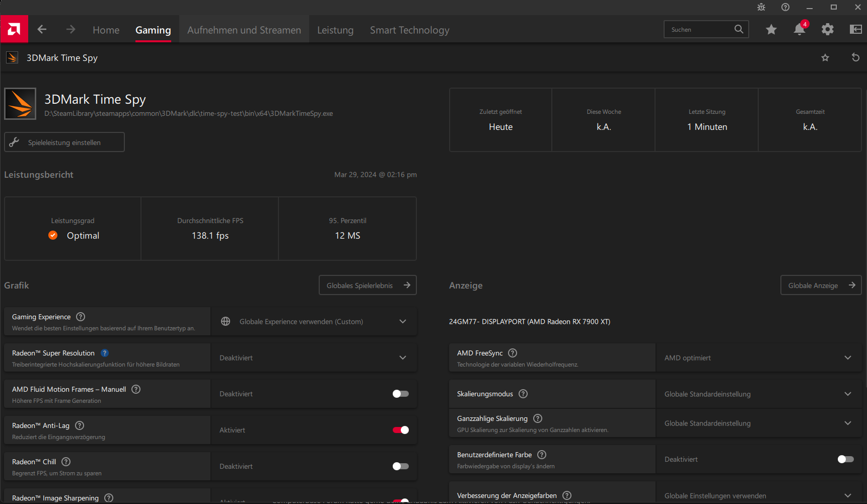This screenshot has height=504, width=867.
Task: Show help for Radeon Chill
Action: 66,462
